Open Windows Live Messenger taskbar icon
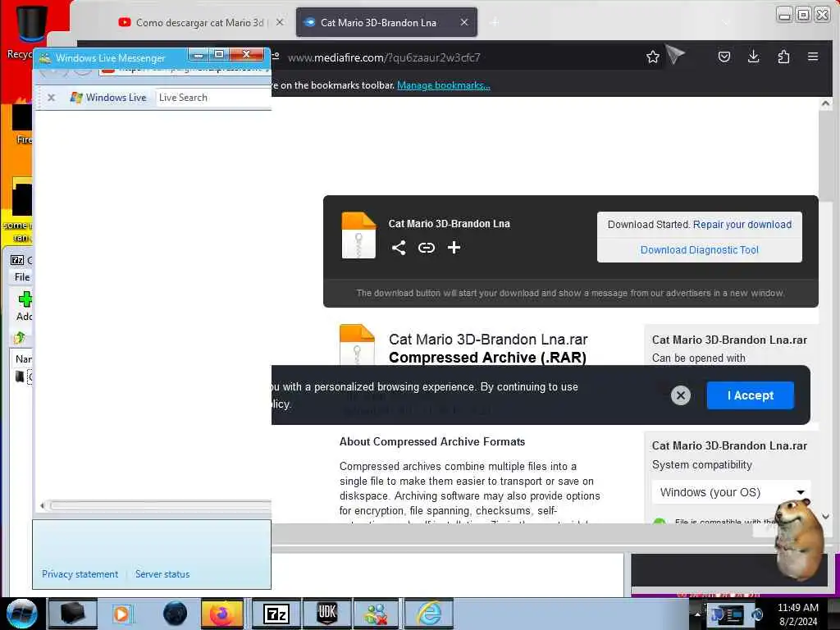Viewport: 840px width, 630px height. tap(377, 614)
